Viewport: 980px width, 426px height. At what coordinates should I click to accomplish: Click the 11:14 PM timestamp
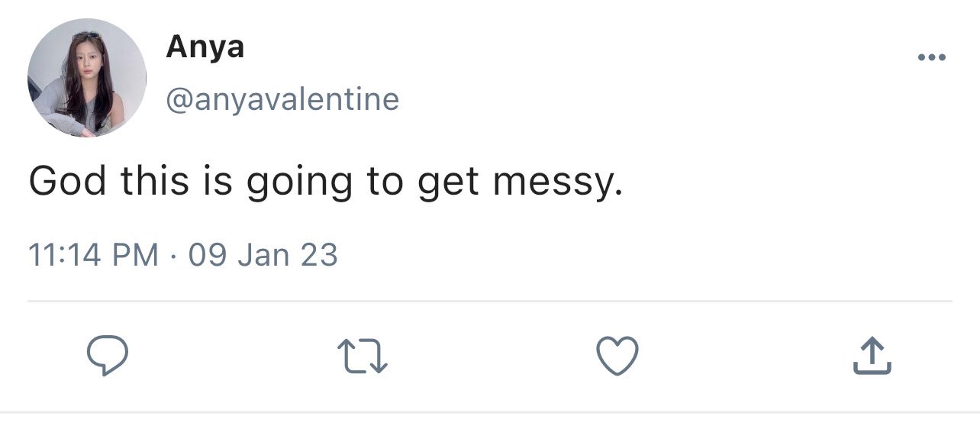tap(94, 254)
